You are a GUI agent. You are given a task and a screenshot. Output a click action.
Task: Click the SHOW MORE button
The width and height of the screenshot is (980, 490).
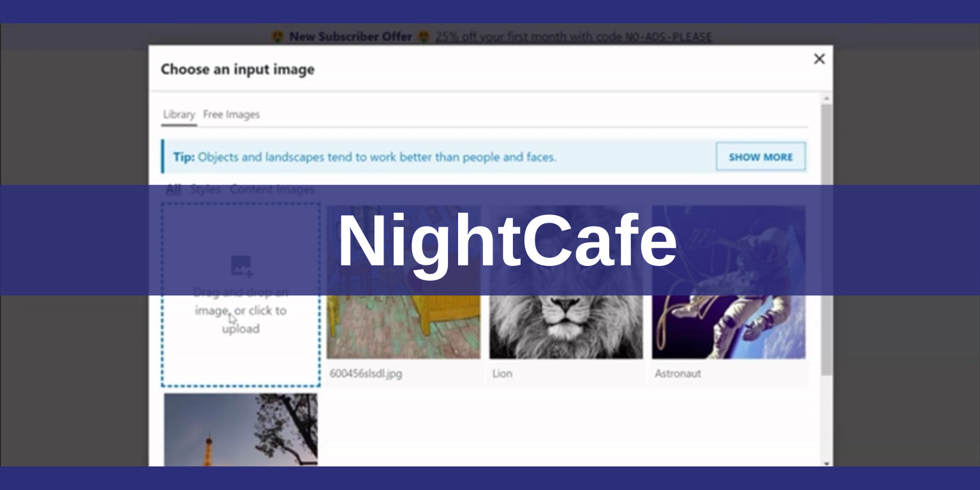(761, 157)
